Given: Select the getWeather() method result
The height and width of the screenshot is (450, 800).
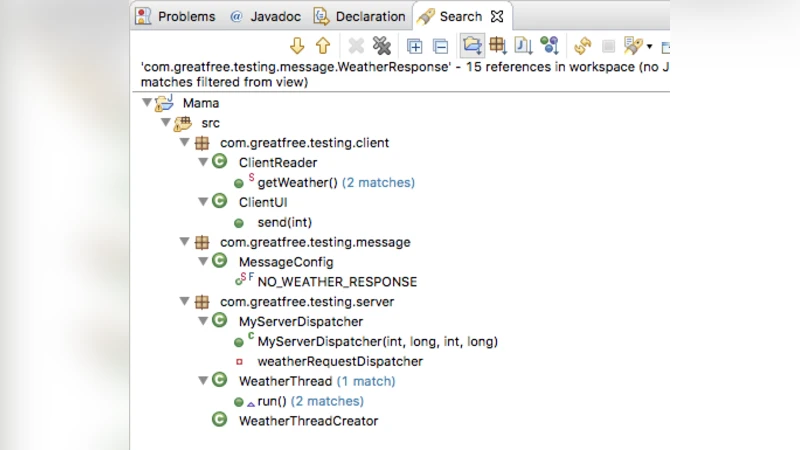Looking at the screenshot, I should pyautogui.click(x=298, y=183).
